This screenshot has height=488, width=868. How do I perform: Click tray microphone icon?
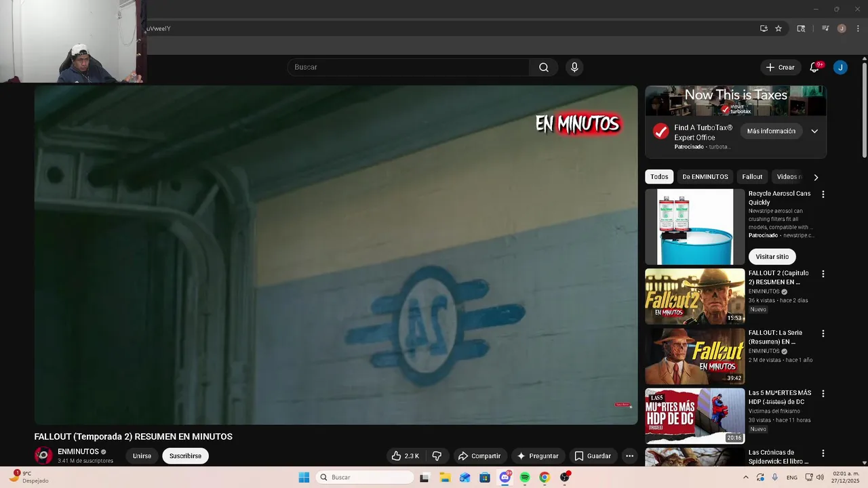pyautogui.click(x=775, y=477)
